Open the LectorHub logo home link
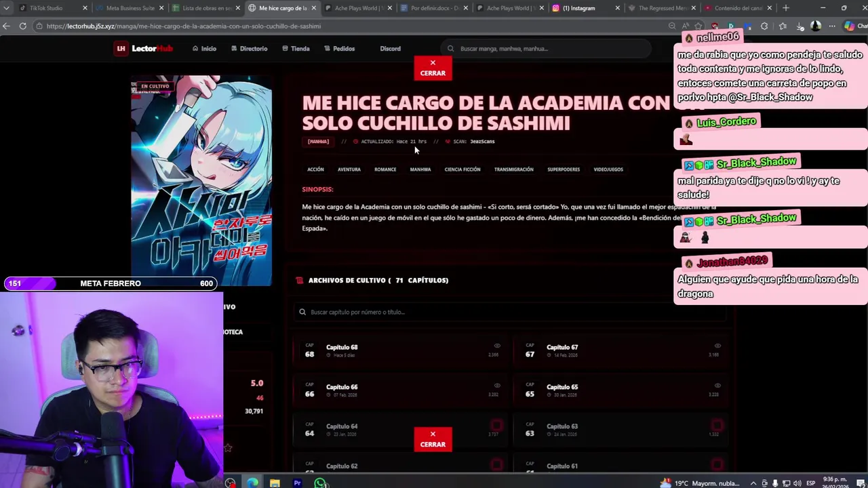Image resolution: width=868 pixels, height=488 pixels. coord(143,48)
